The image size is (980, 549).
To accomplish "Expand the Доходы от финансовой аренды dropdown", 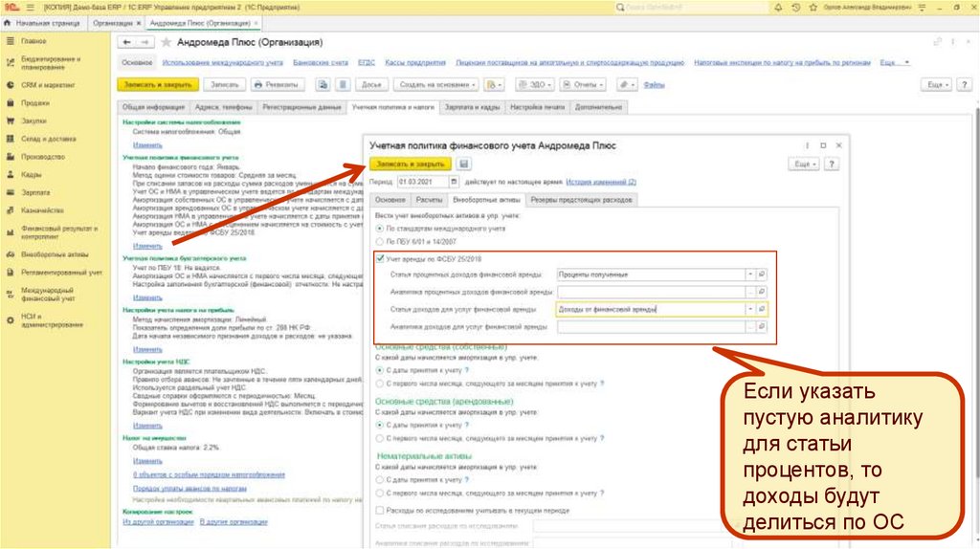I will (x=748, y=310).
